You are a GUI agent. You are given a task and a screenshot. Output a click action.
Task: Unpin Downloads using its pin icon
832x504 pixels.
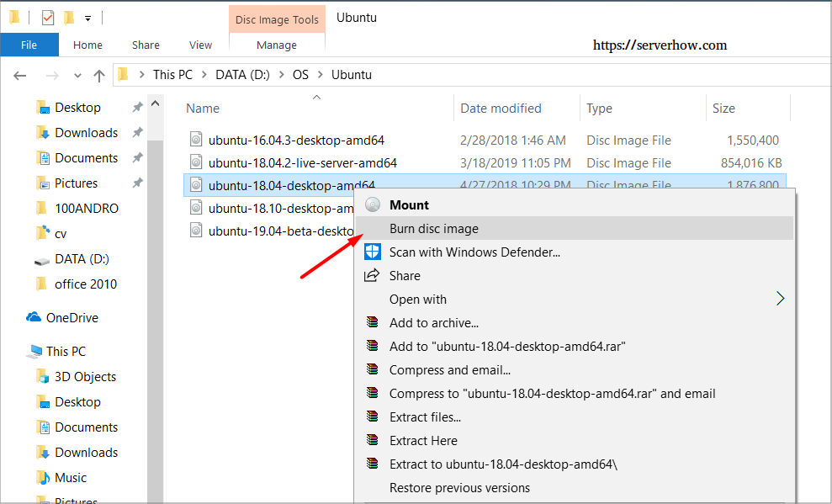pos(137,132)
